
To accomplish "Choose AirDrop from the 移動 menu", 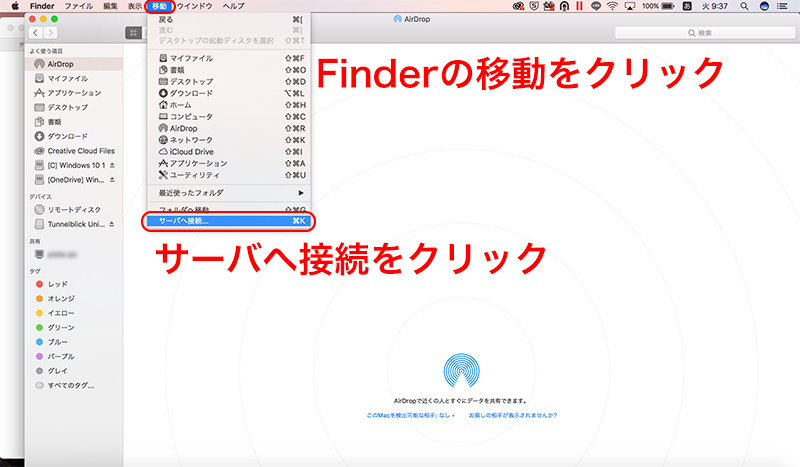I will click(x=229, y=129).
